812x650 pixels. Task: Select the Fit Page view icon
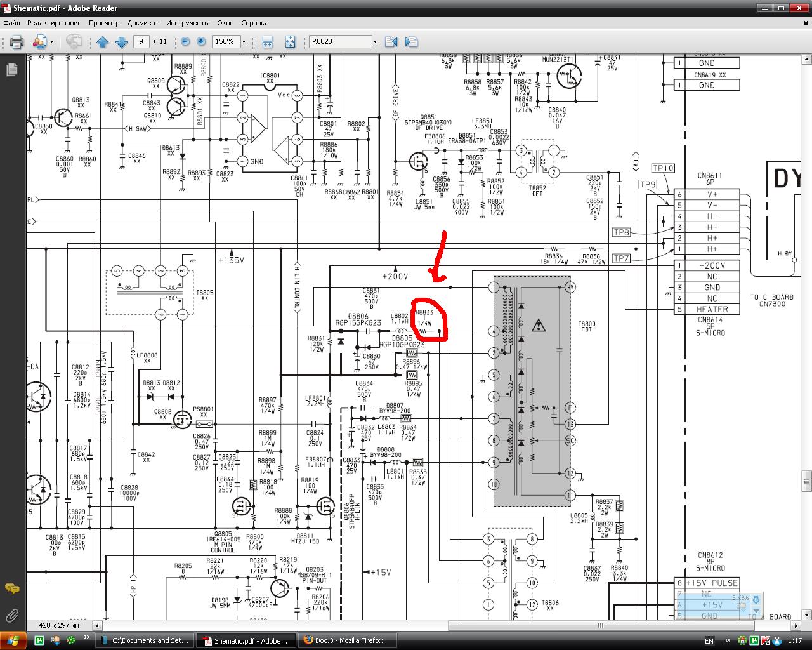tap(290, 42)
